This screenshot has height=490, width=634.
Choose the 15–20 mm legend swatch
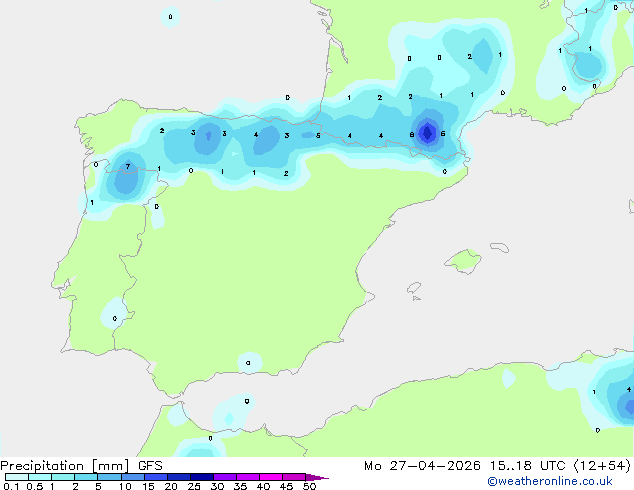tap(155, 477)
